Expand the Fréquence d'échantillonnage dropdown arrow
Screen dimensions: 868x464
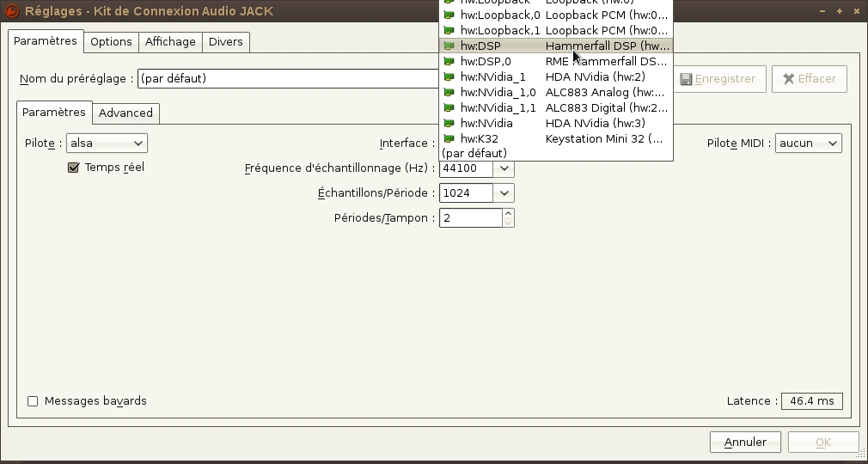(x=504, y=168)
